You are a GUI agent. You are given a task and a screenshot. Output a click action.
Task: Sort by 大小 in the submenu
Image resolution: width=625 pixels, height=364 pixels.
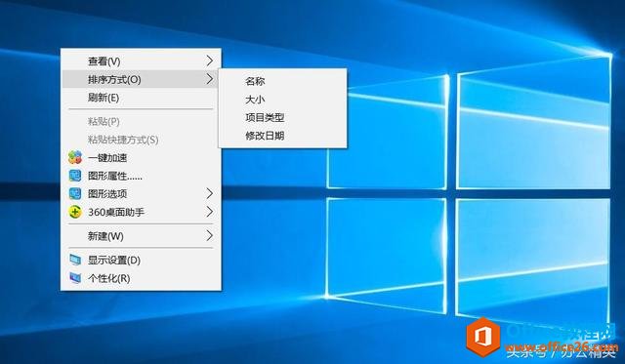point(282,100)
